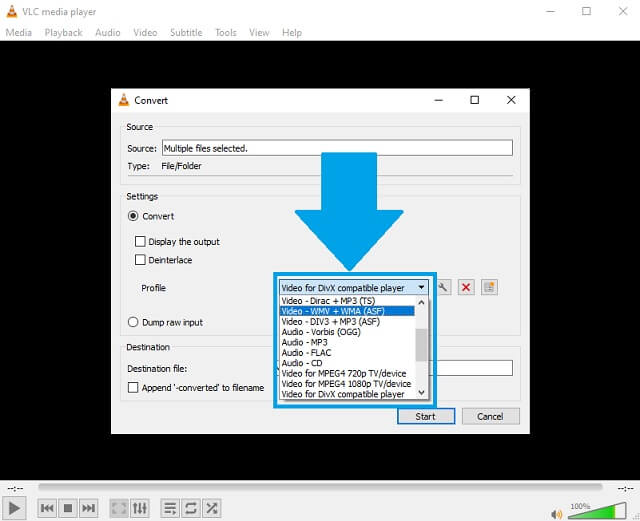Image resolution: width=640 pixels, height=521 pixels.
Task: Click the profile list scrollbar thumb
Action: (x=422, y=345)
